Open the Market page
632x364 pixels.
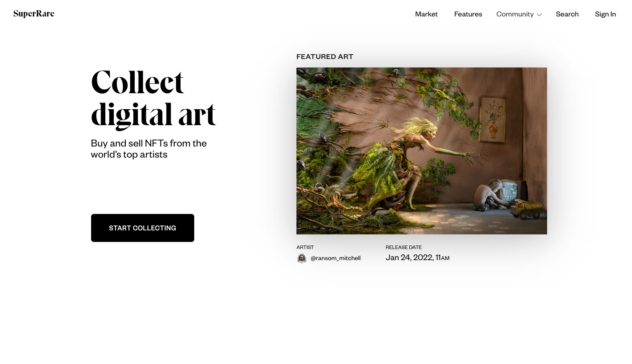tap(426, 14)
